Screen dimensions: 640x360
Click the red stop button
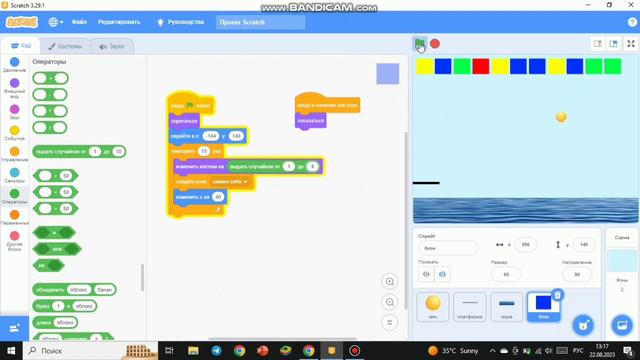[435, 44]
